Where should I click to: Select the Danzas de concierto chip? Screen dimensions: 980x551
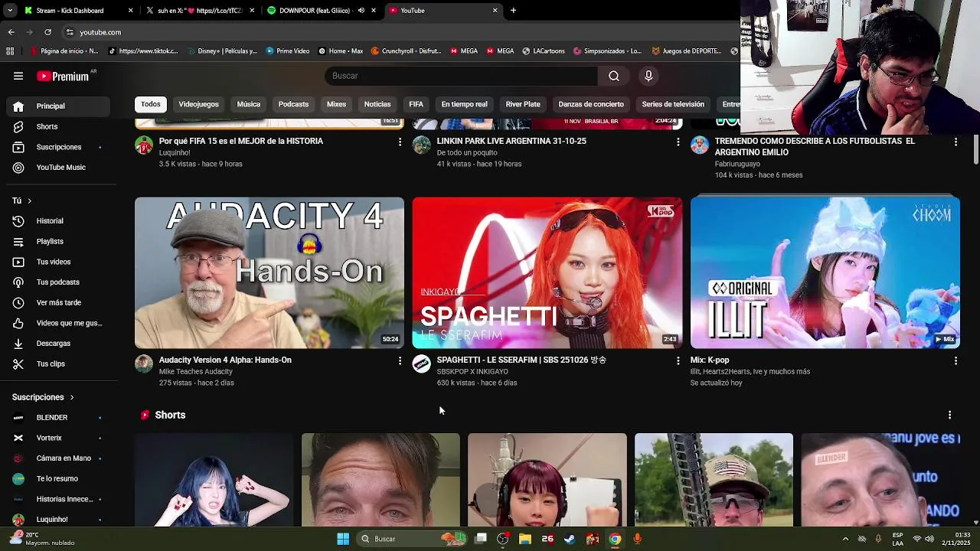591,104
